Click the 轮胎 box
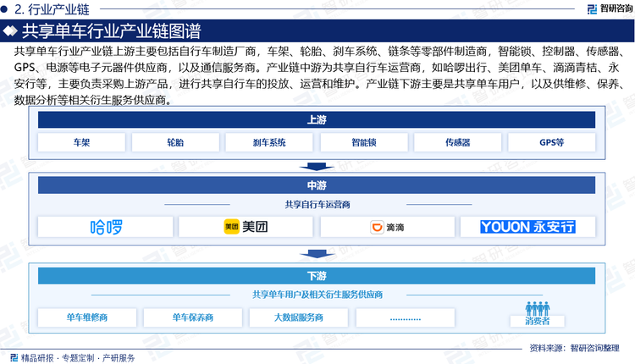Viewport: 635px width, 364px height. point(175,142)
